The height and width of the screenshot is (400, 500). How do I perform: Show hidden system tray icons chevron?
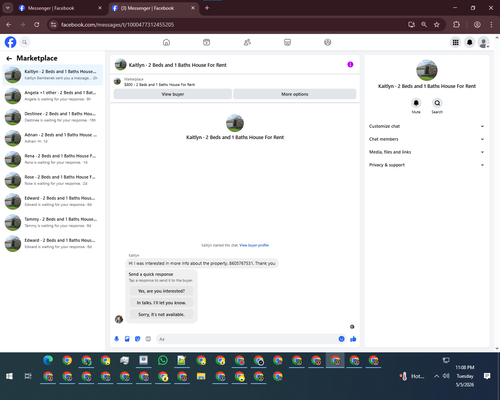click(x=436, y=376)
